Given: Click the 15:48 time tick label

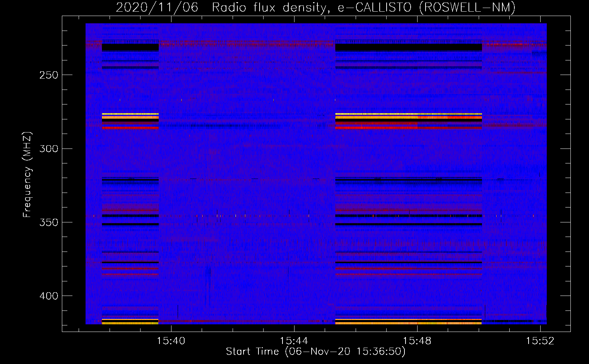Looking at the screenshot, I should pos(417,341).
